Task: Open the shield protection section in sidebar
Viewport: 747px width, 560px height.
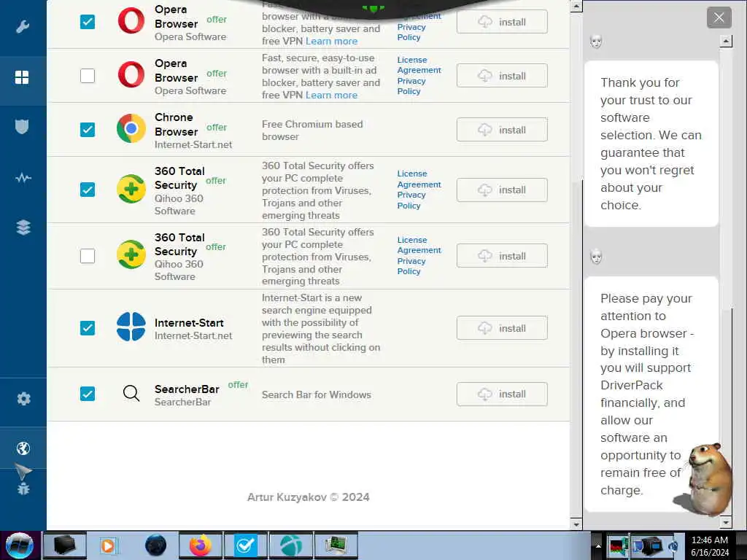Action: tap(23, 127)
